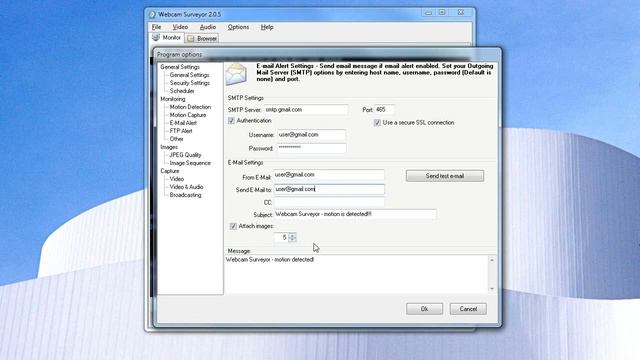The width and height of the screenshot is (640, 360).
Task: Click inside the Message text area
Action: pyautogui.click(x=356, y=274)
